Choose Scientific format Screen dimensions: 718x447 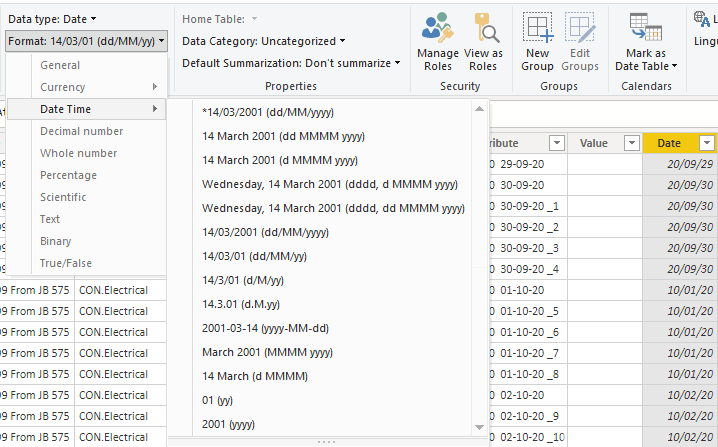[x=87, y=197]
